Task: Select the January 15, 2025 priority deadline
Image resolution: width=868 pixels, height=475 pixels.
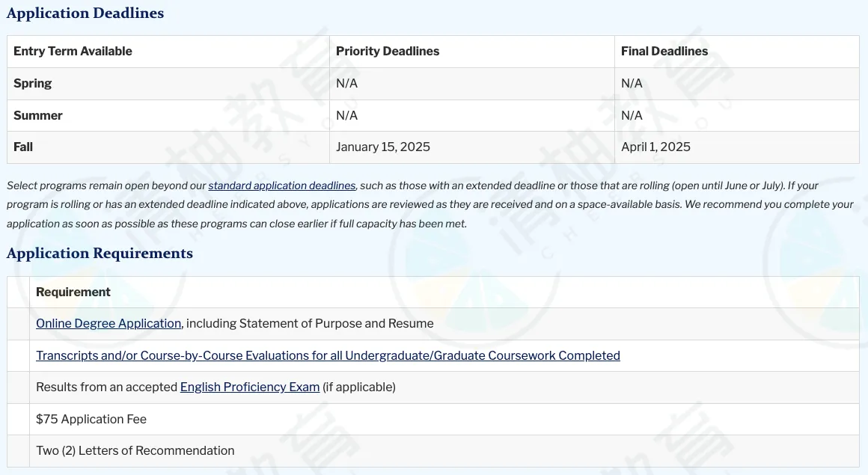Action: [x=383, y=147]
